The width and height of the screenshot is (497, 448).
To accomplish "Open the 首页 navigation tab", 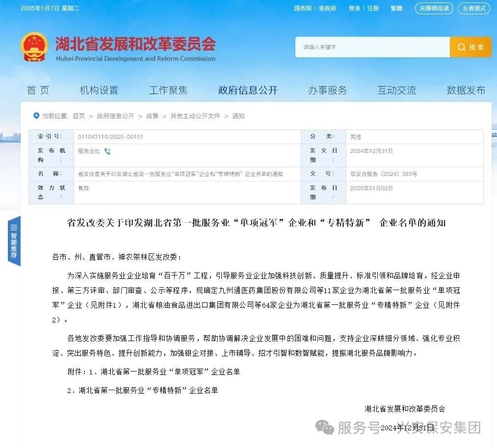I will coord(38,90).
